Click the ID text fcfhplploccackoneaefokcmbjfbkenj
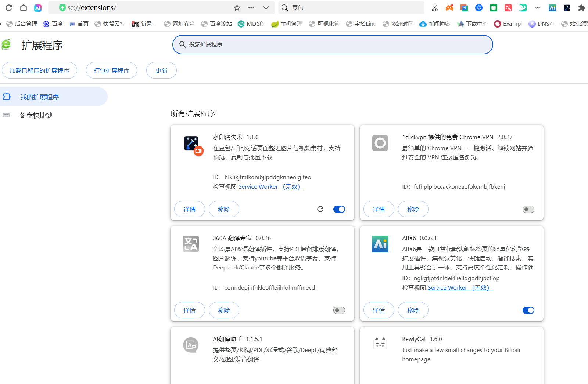Image resolution: width=588 pixels, height=384 pixels. click(459, 187)
